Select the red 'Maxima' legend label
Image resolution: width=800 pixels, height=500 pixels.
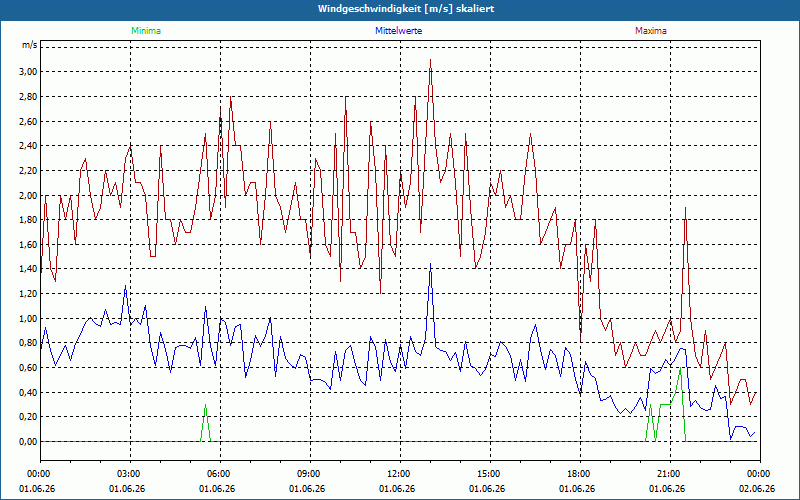click(x=651, y=31)
